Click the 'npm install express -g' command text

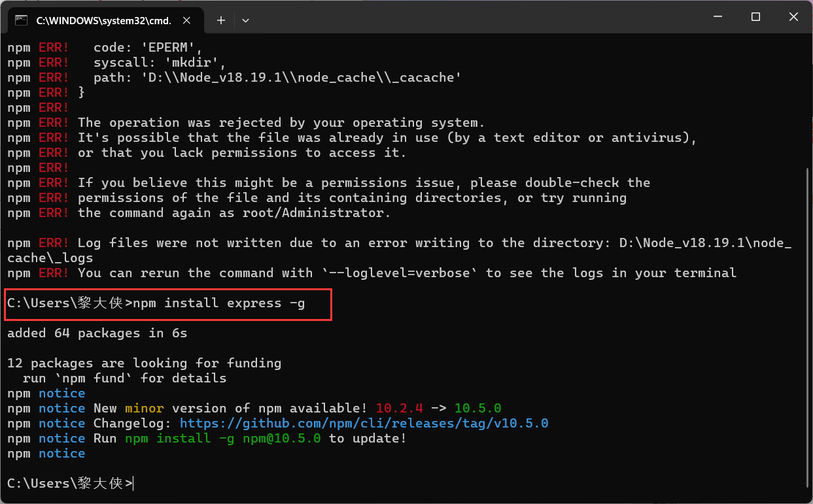pos(218,303)
